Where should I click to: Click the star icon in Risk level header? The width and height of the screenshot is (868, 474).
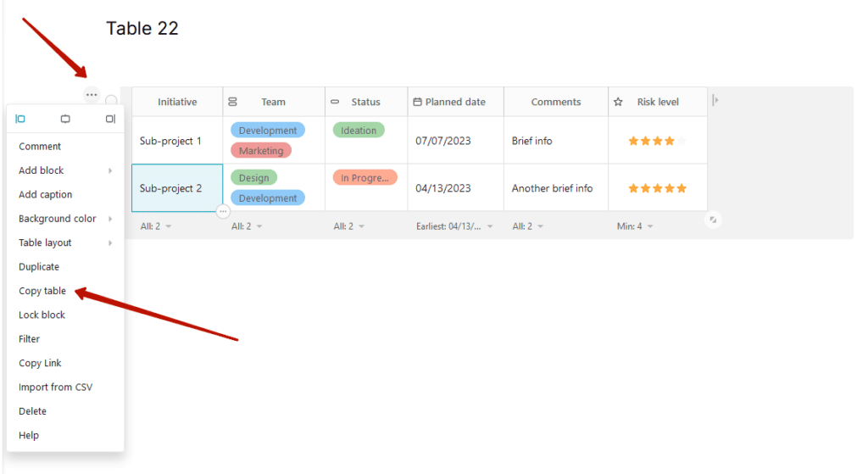pos(618,102)
